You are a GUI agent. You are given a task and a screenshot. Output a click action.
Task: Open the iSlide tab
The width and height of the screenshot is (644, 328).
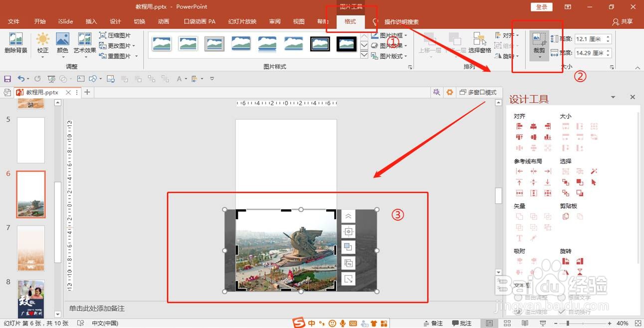click(65, 21)
